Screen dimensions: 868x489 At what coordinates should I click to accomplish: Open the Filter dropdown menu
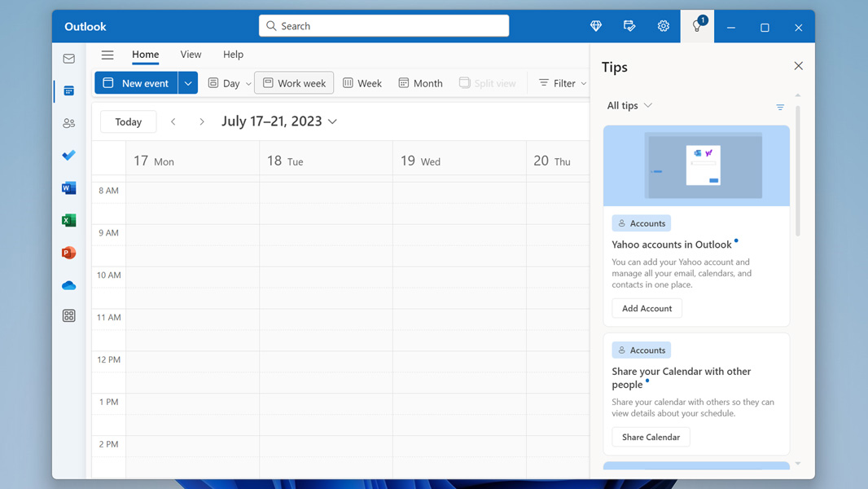pos(561,82)
